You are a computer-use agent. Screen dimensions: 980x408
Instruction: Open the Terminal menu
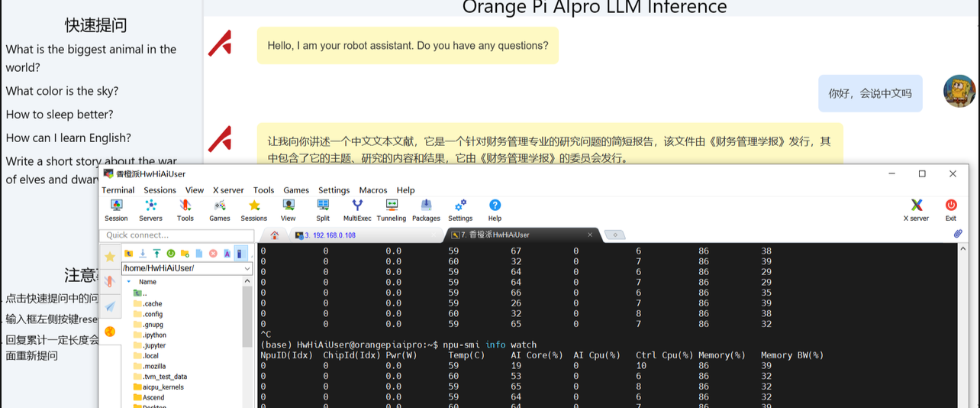(118, 190)
